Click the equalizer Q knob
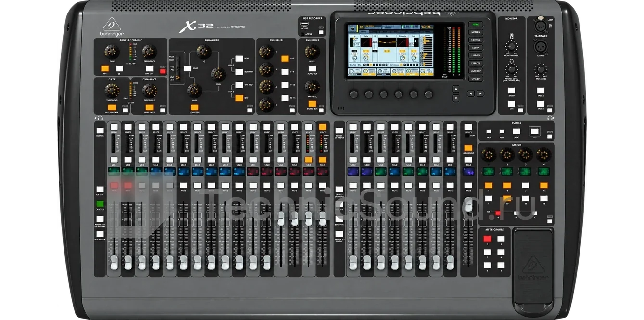The image size is (644, 320). tap(204, 52)
